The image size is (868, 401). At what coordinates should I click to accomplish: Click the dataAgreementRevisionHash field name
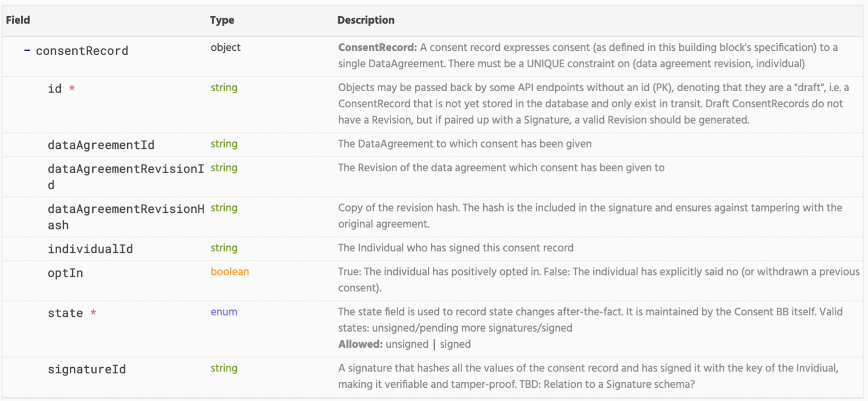click(125, 209)
